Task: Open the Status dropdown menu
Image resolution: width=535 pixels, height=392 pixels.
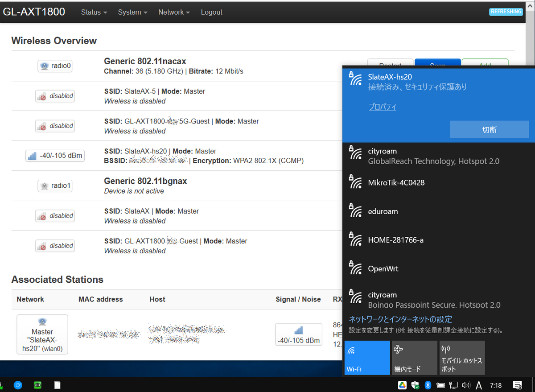Action: (94, 12)
